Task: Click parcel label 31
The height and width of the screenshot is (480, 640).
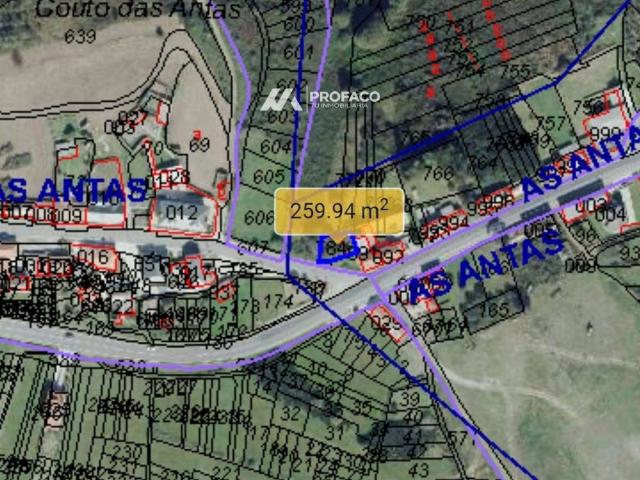Action: 335,431
